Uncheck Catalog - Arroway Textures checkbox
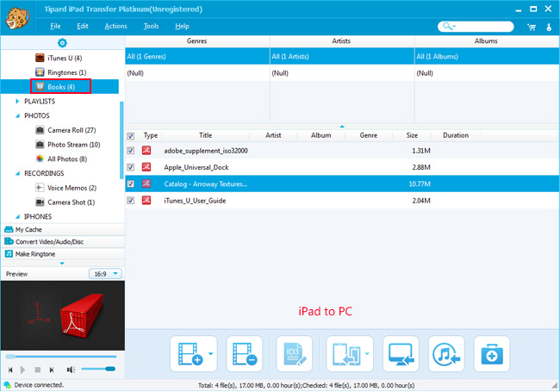 point(131,184)
